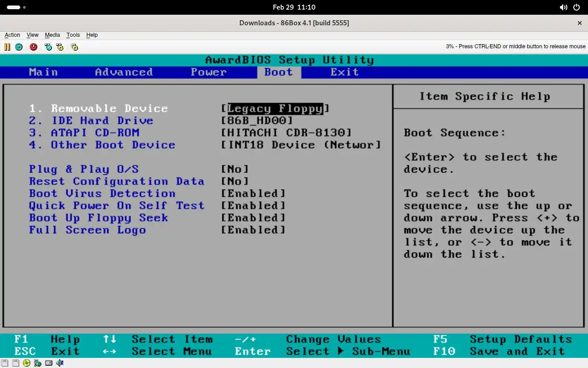The image size is (588, 368).
Task: Select the 3. ATAPI CD-ROM row
Action: [x=84, y=133]
